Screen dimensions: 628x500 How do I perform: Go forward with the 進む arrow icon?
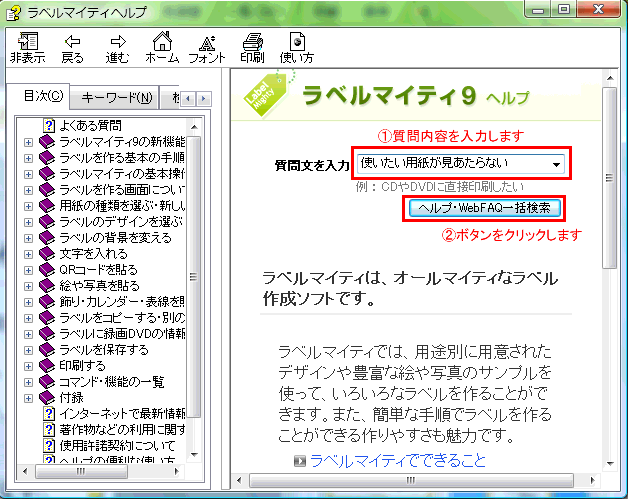pos(118,41)
